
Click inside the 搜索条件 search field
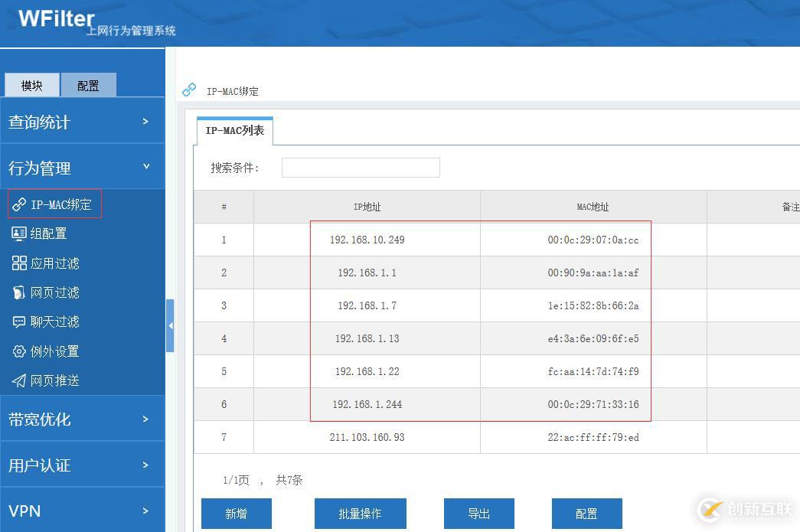(x=360, y=167)
